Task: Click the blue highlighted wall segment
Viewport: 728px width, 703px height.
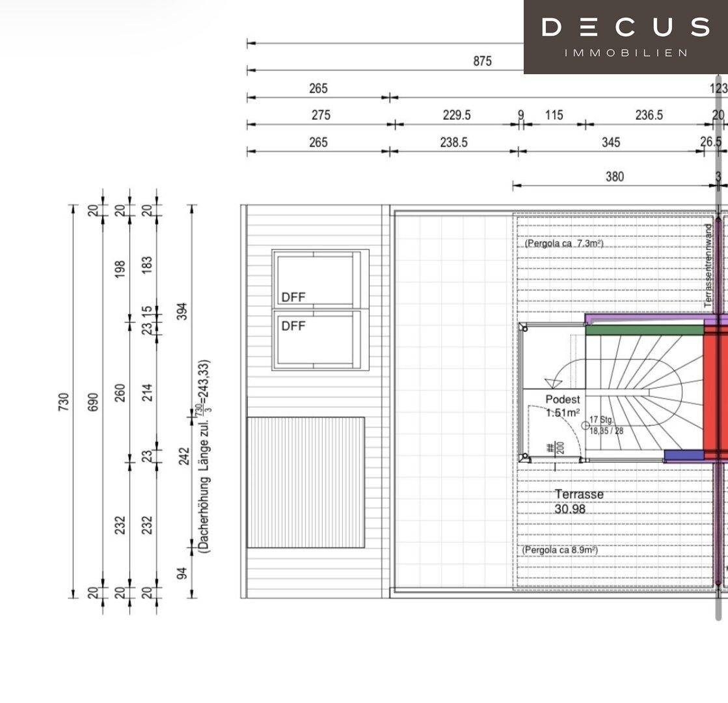Action: [x=684, y=456]
